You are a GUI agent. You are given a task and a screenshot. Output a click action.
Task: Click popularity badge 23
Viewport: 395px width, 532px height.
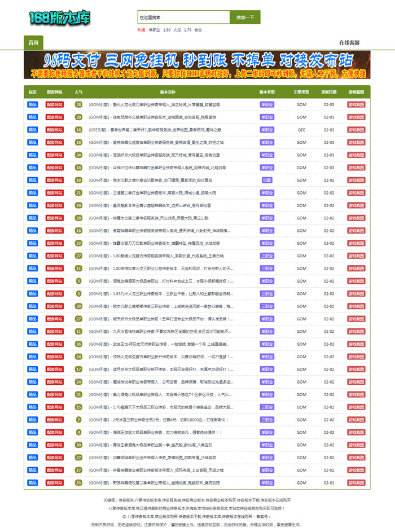78,243
